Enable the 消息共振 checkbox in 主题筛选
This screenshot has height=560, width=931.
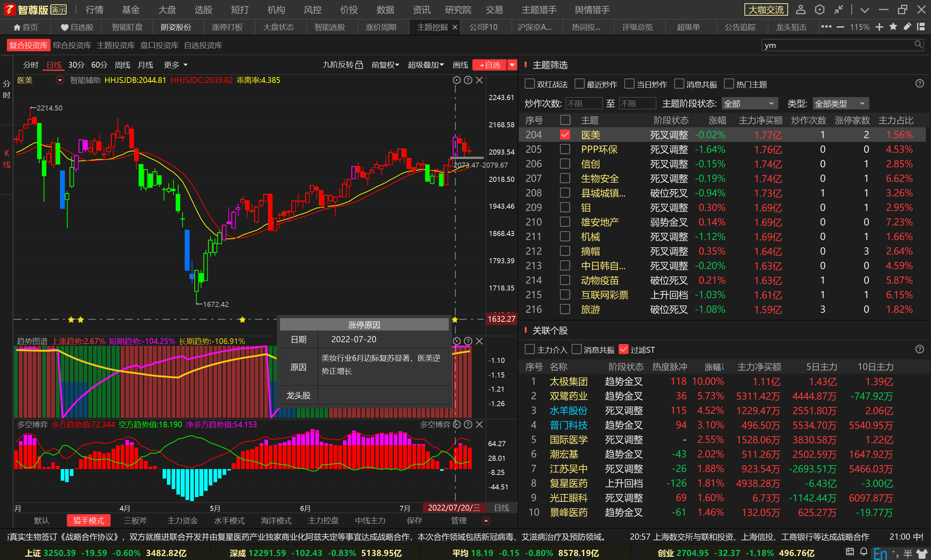click(679, 84)
